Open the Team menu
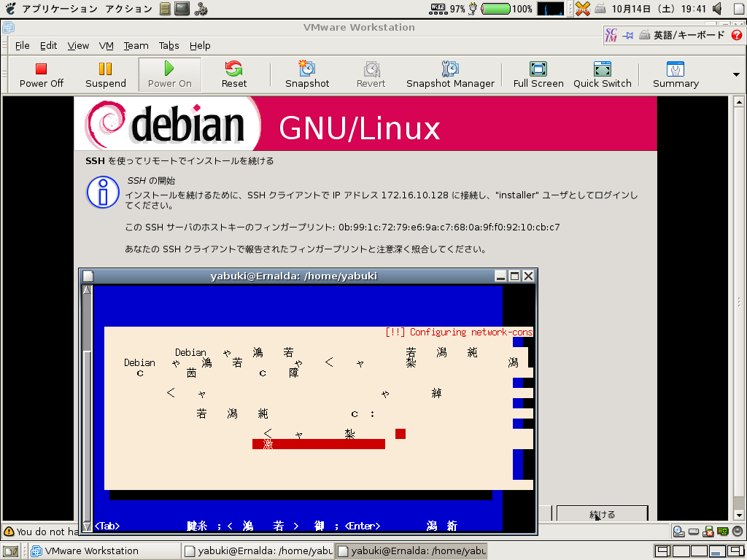This screenshot has height=560, width=747. coord(136,46)
